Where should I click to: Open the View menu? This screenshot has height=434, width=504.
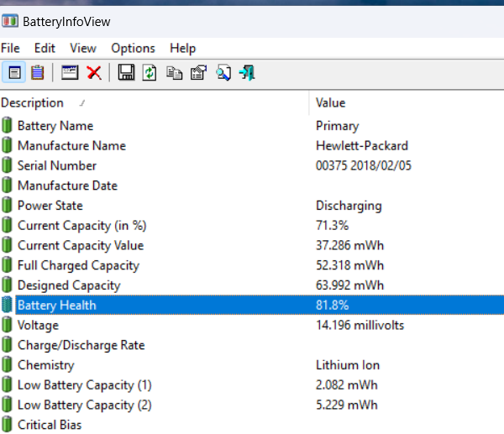pyautogui.click(x=83, y=48)
